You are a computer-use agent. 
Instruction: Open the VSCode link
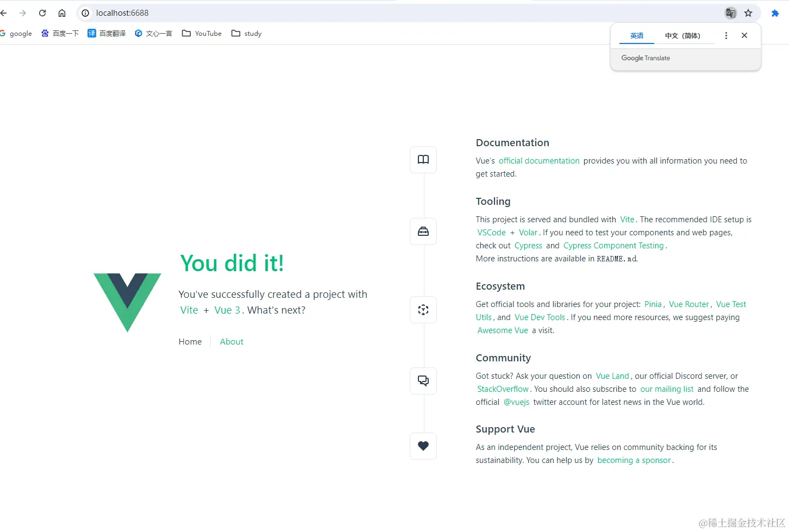pyautogui.click(x=491, y=233)
